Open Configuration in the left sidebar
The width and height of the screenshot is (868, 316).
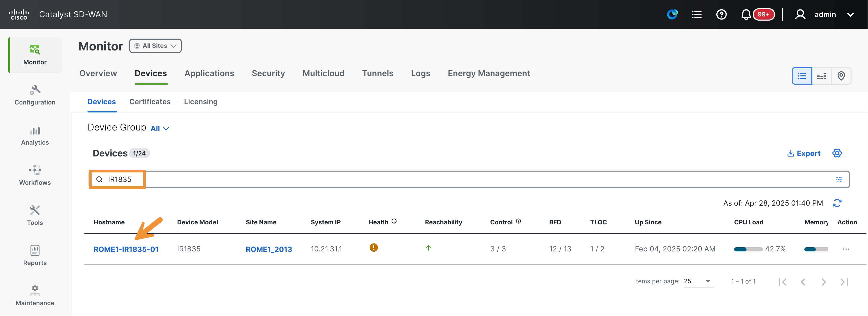35,95
